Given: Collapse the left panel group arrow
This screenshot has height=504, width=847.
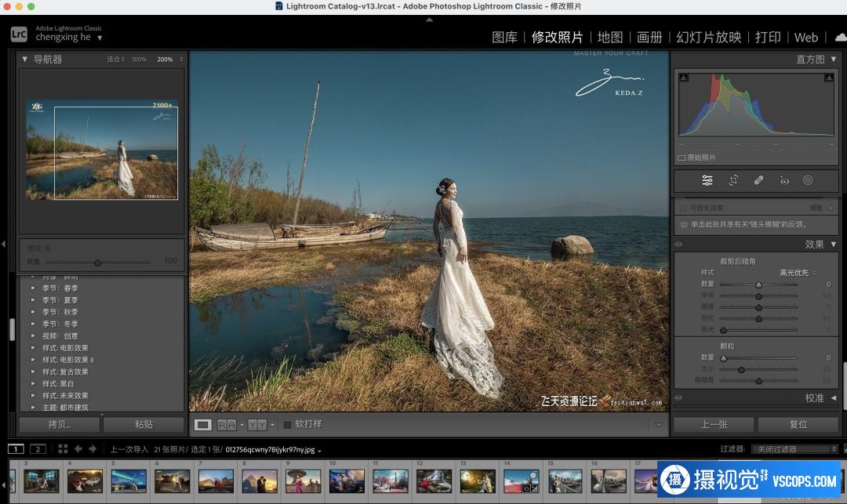Looking at the screenshot, I should tap(3, 245).
